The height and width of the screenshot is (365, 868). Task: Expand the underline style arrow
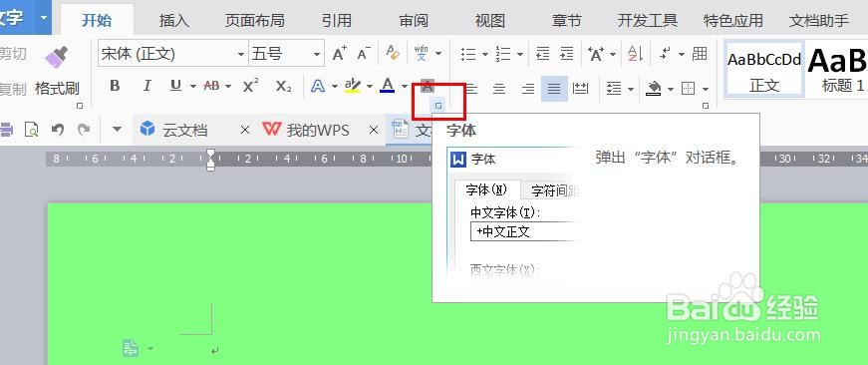click(193, 87)
